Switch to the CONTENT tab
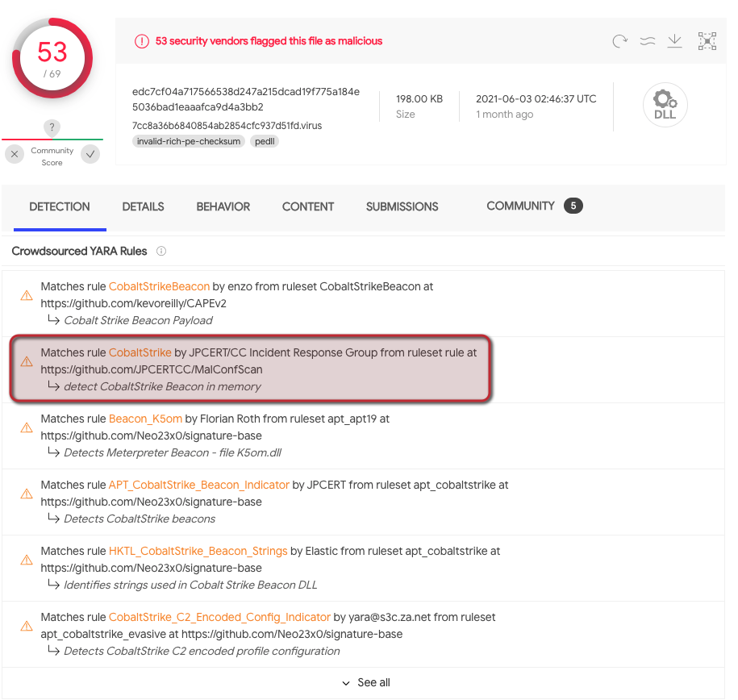 point(308,206)
